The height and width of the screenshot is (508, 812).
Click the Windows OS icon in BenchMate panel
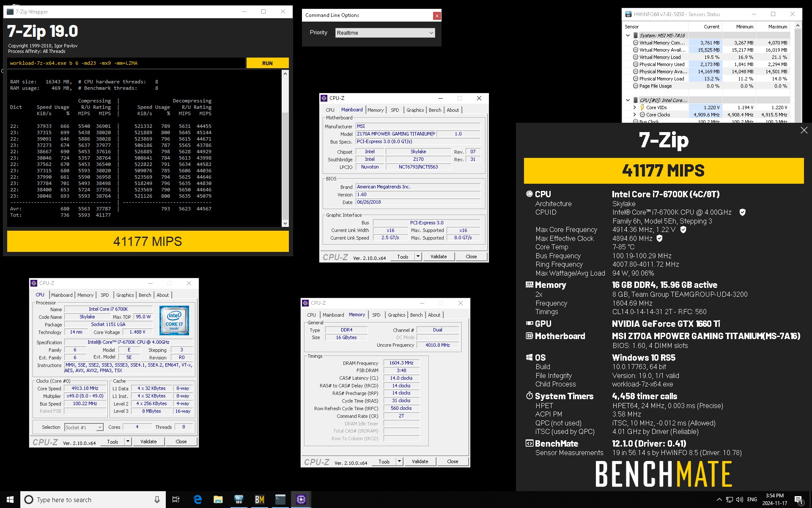(x=529, y=357)
